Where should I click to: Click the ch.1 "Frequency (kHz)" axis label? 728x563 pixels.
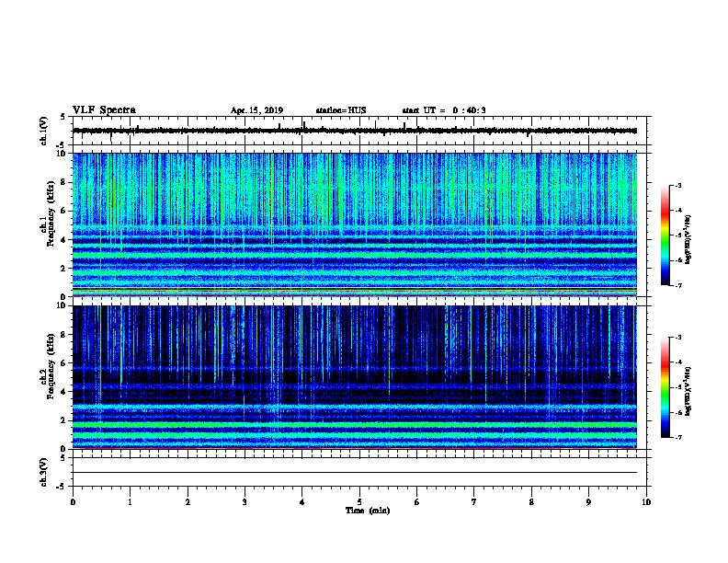click(x=51, y=214)
